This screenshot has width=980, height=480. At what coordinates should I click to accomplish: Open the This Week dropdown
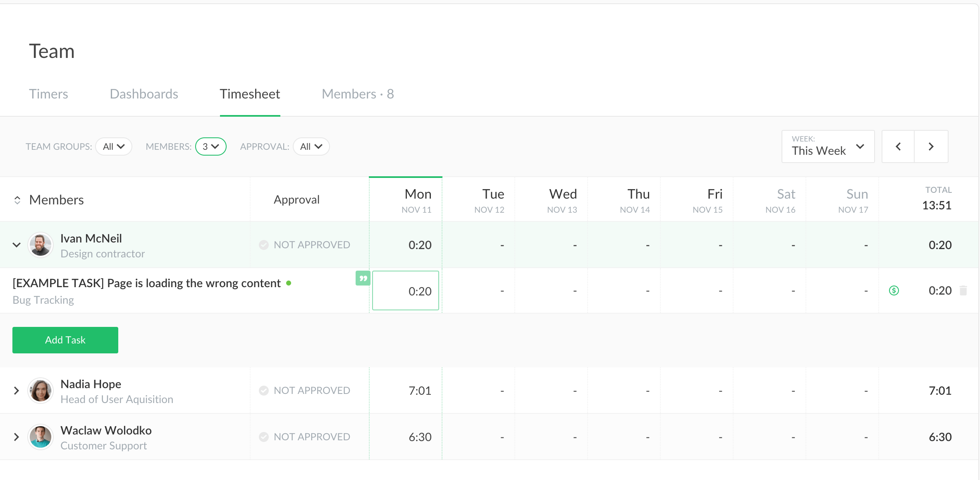click(828, 146)
